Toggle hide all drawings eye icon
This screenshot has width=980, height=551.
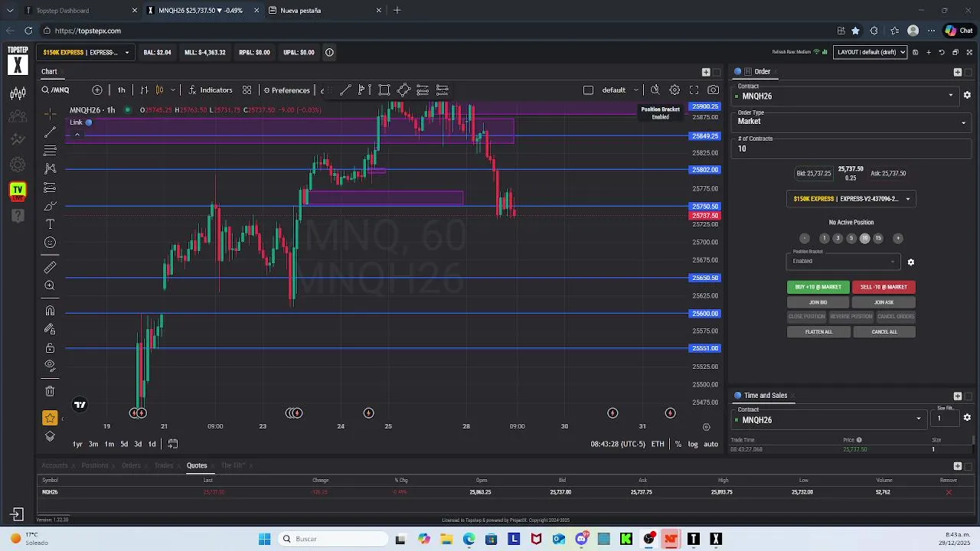50,366
